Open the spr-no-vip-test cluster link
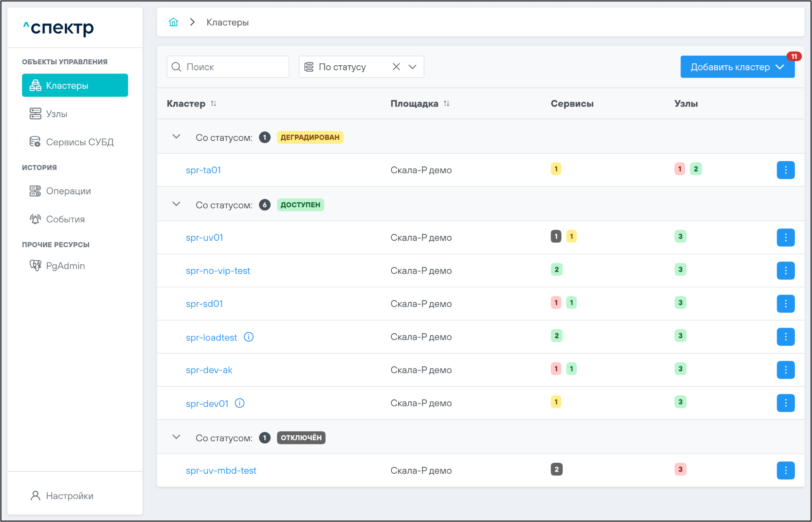The image size is (812, 522). point(218,271)
